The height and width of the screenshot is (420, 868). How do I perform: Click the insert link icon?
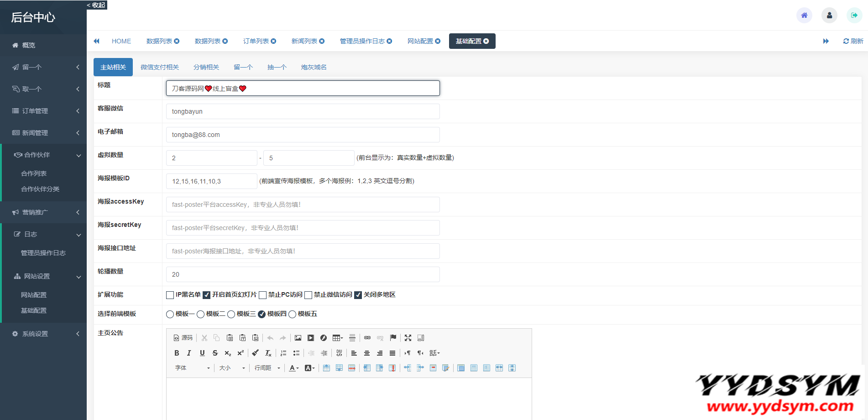tap(367, 338)
